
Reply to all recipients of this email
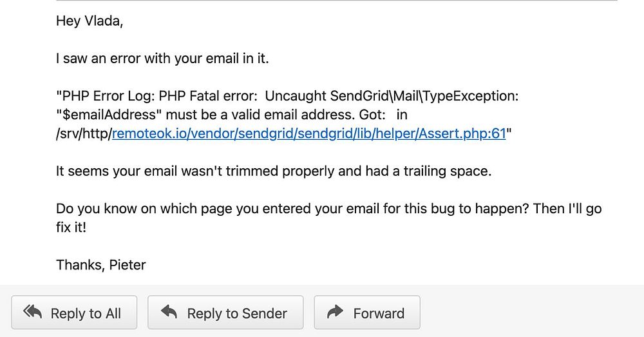[74, 313]
